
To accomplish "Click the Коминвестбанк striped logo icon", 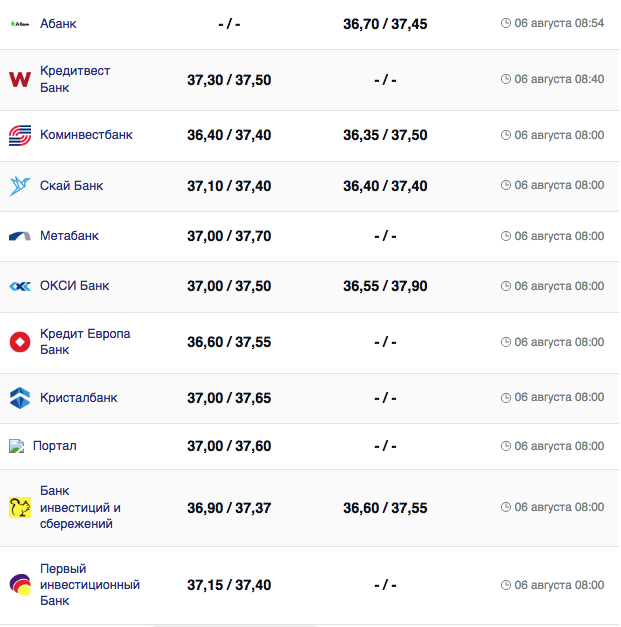I will (20, 135).
